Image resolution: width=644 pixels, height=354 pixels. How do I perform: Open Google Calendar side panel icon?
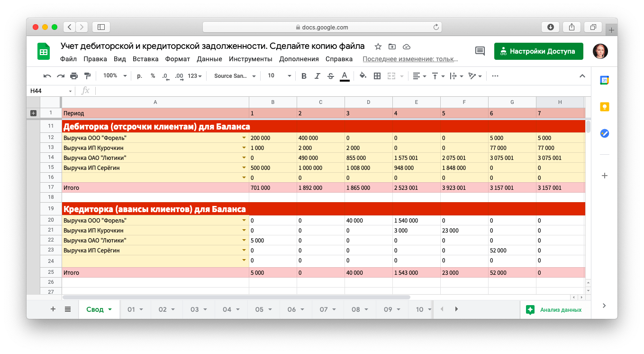604,80
